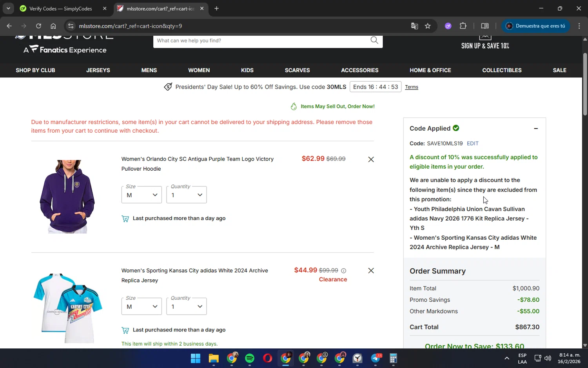The height and width of the screenshot is (368, 588).
Task: Open the Sporting Kansas City jersey product title
Action: [x=194, y=275]
